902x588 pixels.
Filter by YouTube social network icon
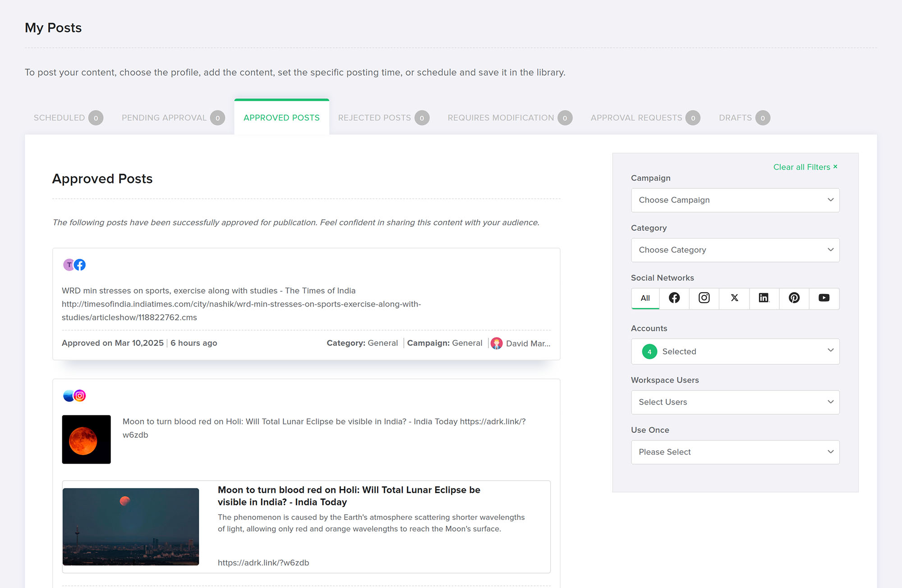[824, 298]
